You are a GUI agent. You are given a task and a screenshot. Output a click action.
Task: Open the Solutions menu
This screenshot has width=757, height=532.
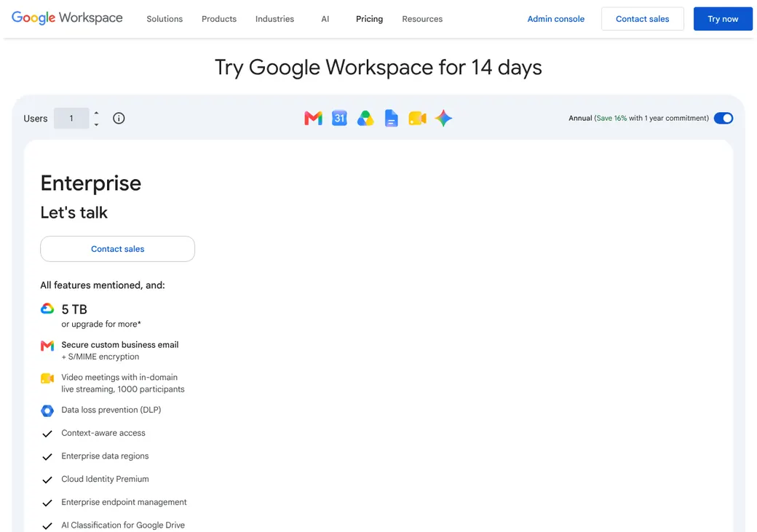[x=165, y=19]
